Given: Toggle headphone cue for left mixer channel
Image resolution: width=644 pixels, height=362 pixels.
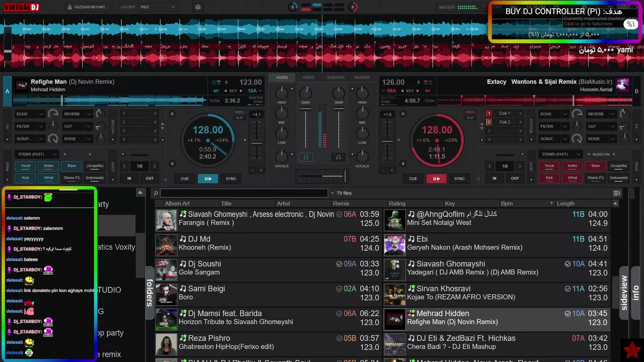Looking at the screenshot, I should tap(305, 157).
